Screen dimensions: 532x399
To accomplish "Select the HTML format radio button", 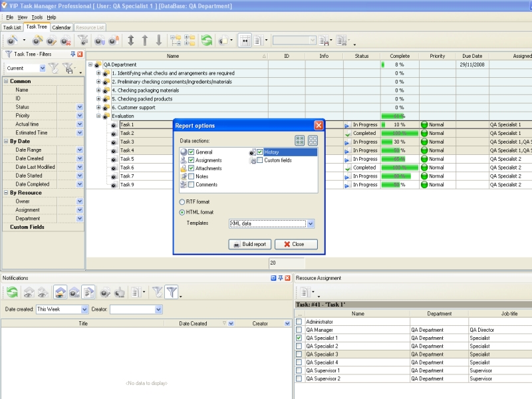I will [x=182, y=212].
